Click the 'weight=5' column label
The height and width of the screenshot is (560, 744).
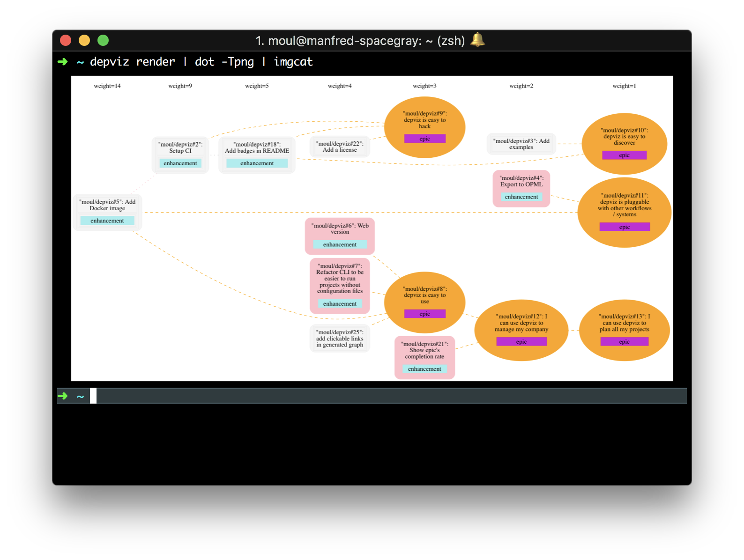click(x=257, y=86)
